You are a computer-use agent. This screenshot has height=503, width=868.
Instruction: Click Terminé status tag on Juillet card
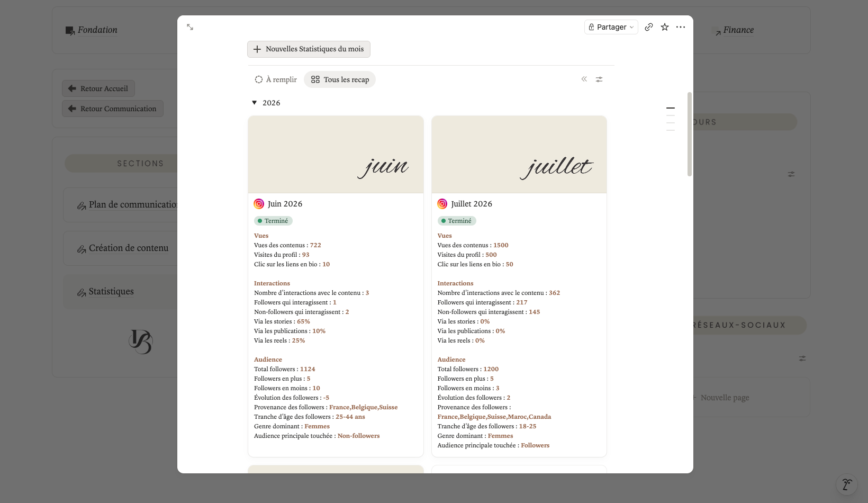(457, 221)
